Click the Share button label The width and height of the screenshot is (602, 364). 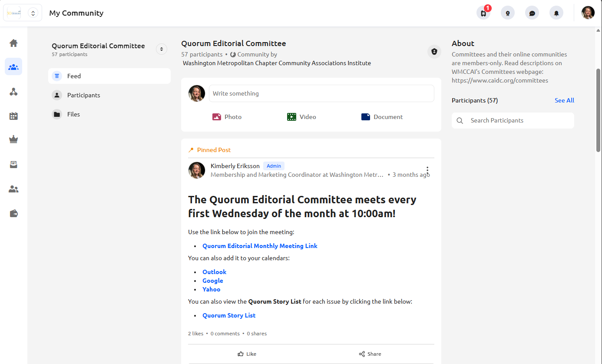[x=374, y=354]
